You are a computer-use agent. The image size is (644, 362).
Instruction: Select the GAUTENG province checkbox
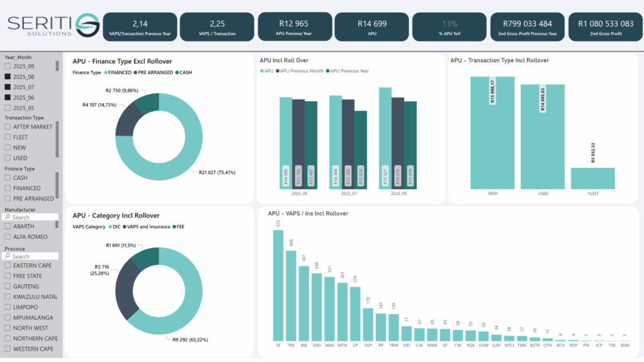pyautogui.click(x=8, y=287)
